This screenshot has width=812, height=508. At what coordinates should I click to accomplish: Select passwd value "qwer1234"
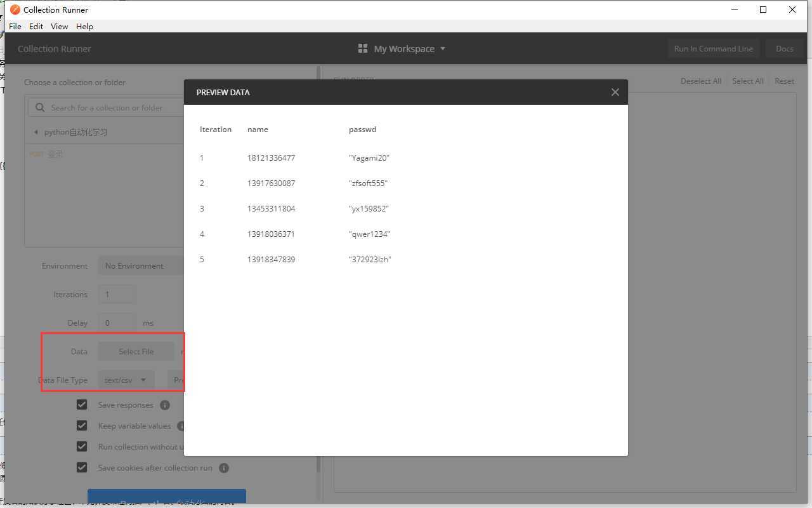click(x=369, y=234)
